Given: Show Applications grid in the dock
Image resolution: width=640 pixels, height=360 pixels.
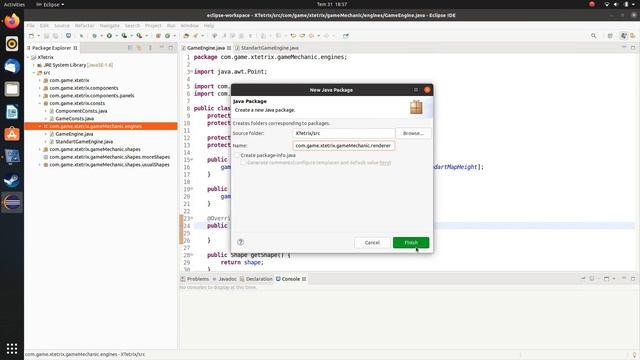Looking at the screenshot, I should [x=12, y=349].
